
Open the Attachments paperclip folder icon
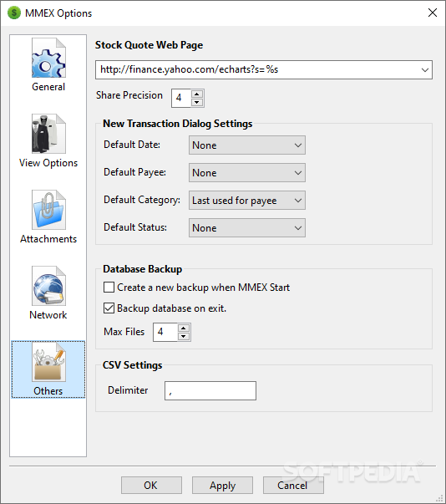(48, 210)
